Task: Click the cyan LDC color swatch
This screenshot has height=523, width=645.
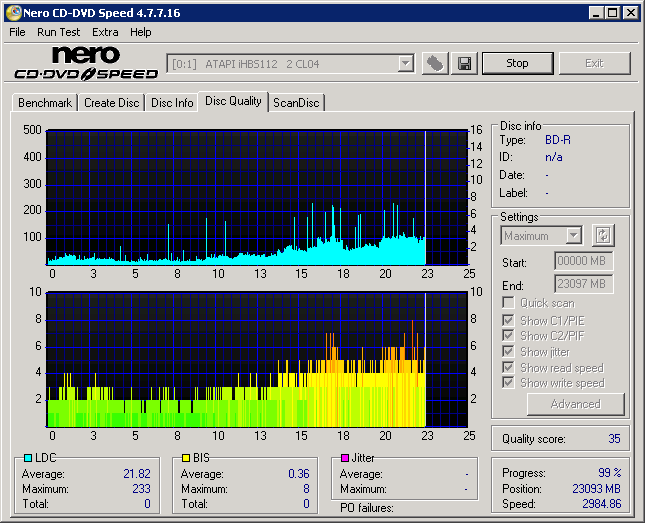Action: (x=28, y=457)
